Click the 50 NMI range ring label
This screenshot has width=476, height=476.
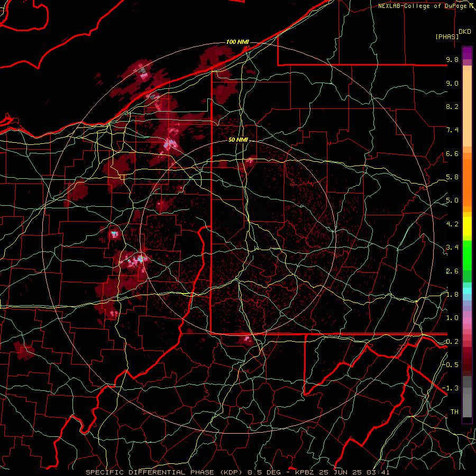pyautogui.click(x=238, y=140)
